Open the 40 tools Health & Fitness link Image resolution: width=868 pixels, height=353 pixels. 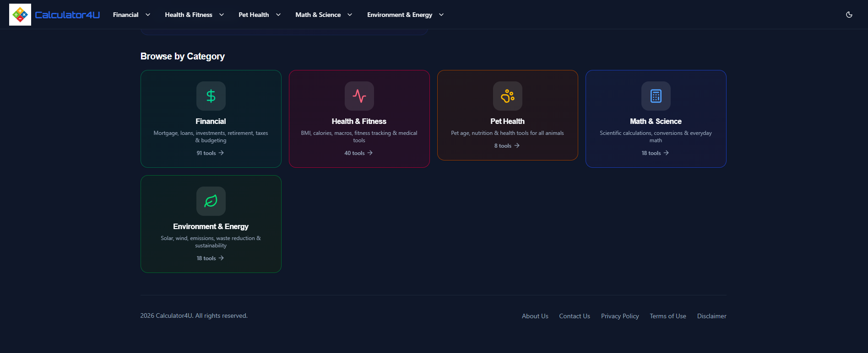pyautogui.click(x=359, y=153)
